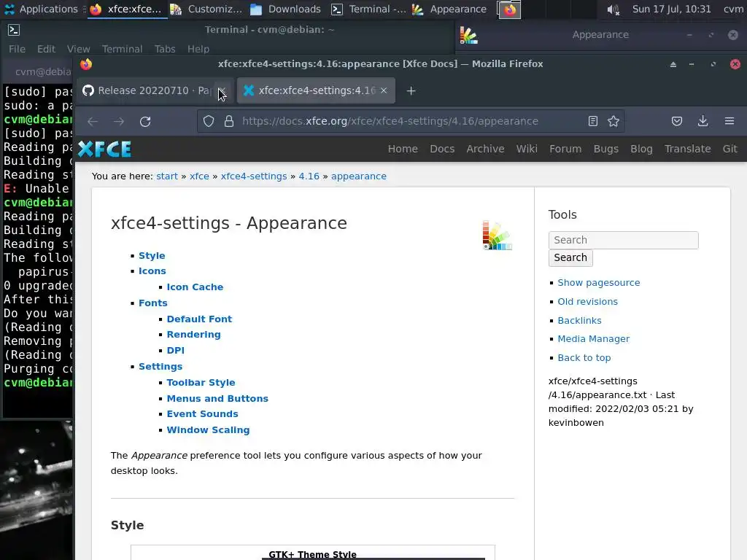The width and height of the screenshot is (747, 560).
Task: Open Edit menu in Terminal window
Action: click(x=46, y=49)
